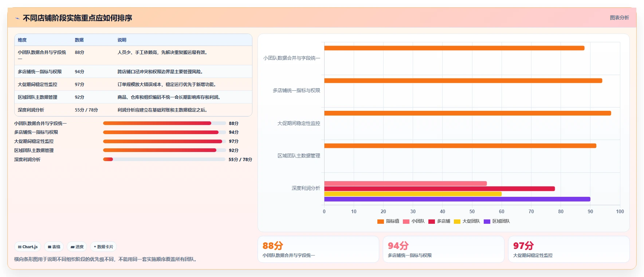Click the 深度利润分析 chart axis label
The image size is (644, 277).
point(306,188)
